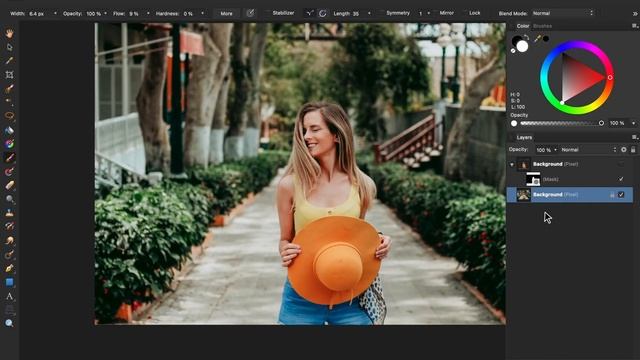The width and height of the screenshot is (640, 360).
Task: Choose the rope stabilizer mode icon
Action: 310,13
